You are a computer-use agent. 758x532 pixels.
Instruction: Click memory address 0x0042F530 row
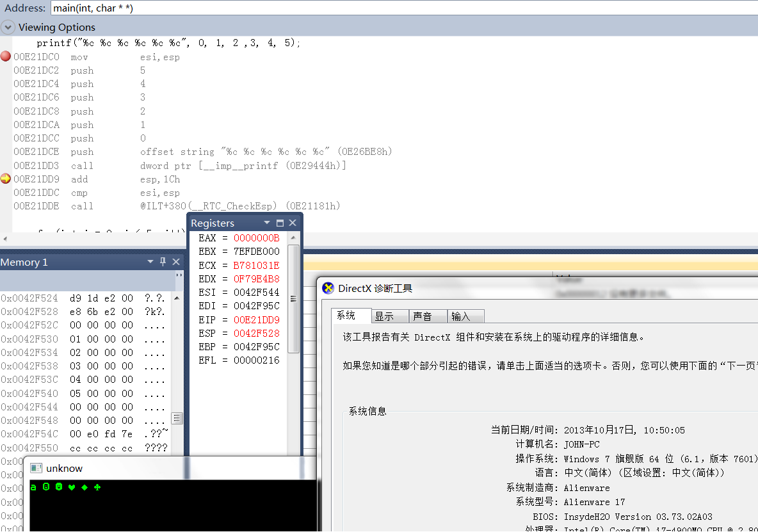(85, 339)
